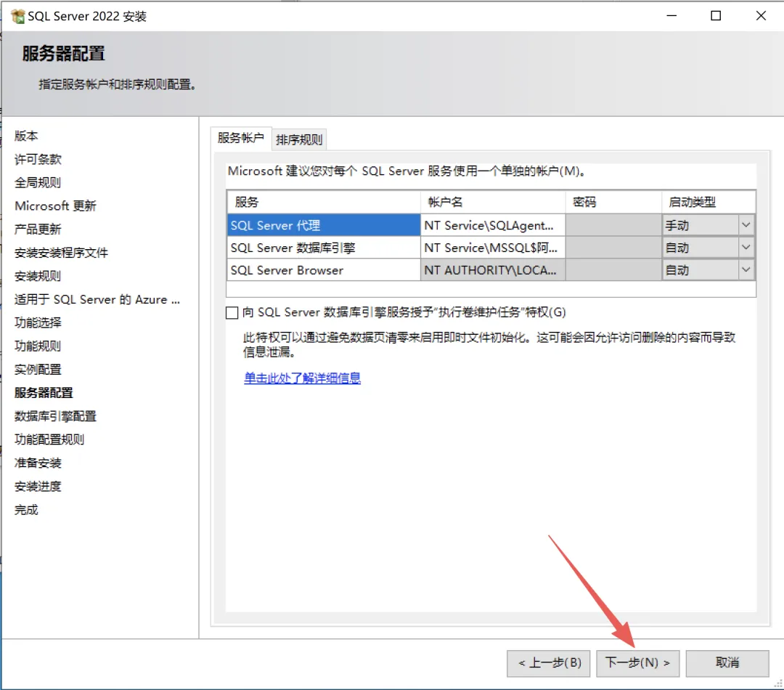
Task: Open startup type dropdown for SQL Server Browser
Action: click(x=746, y=270)
